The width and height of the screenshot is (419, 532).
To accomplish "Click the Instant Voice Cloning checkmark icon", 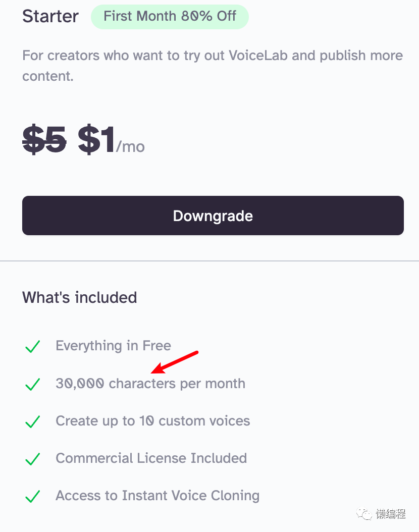I will coord(33,496).
